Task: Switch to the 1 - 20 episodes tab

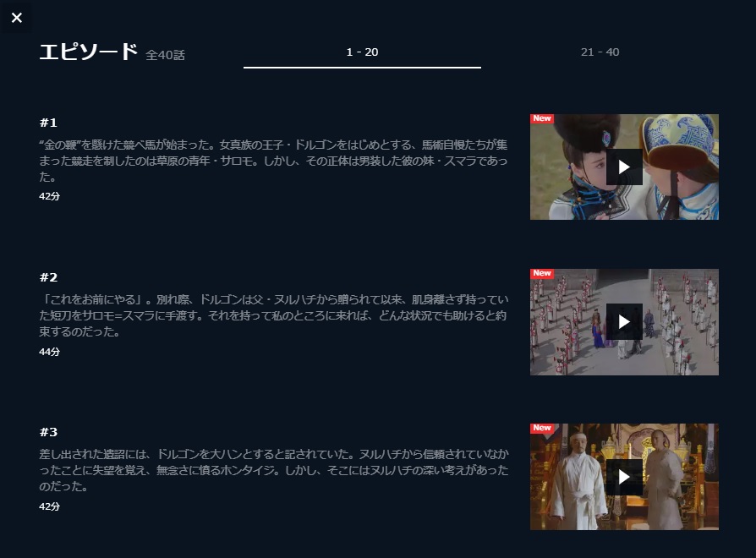Action: 362,52
